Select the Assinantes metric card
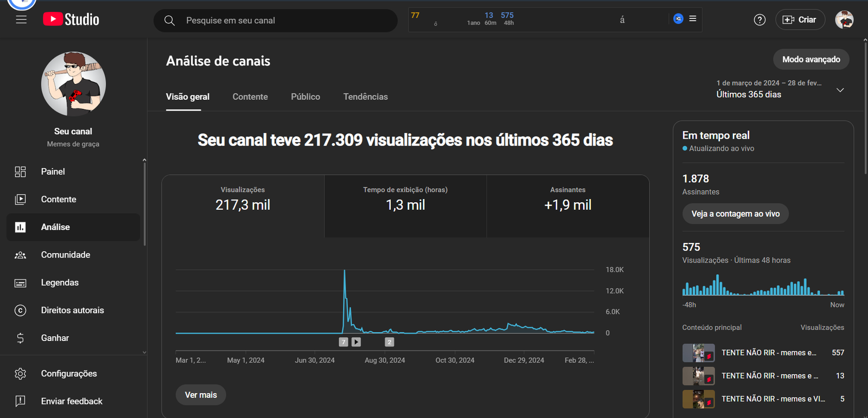Image resolution: width=868 pixels, height=418 pixels. (568, 206)
